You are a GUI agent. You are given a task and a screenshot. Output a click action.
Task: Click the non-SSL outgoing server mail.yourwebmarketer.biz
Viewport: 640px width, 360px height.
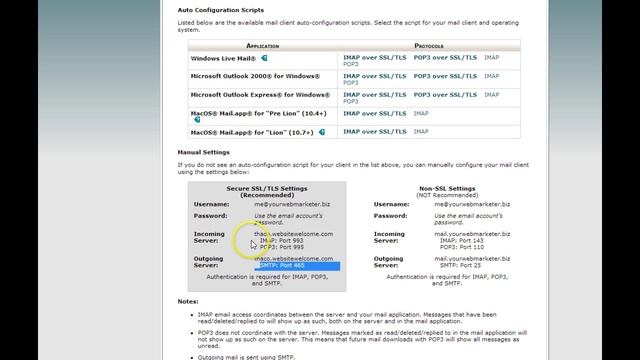[472, 259]
